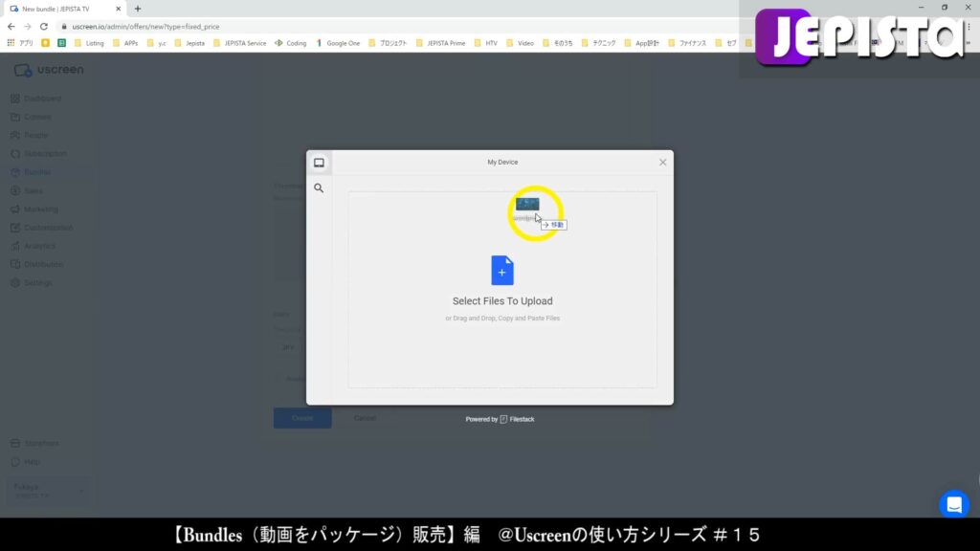The width and height of the screenshot is (980, 551).
Task: Click the Customization icon in sidebar
Action: (x=15, y=228)
